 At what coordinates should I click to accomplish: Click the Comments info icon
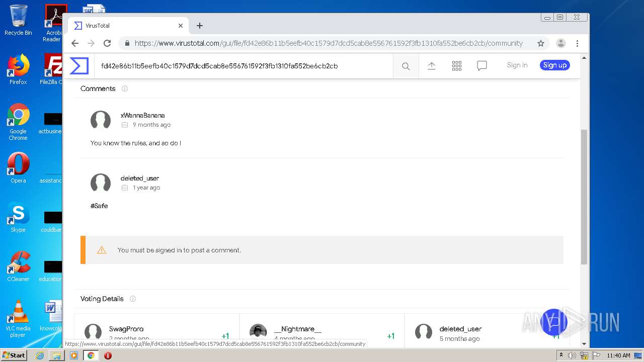coord(125,88)
